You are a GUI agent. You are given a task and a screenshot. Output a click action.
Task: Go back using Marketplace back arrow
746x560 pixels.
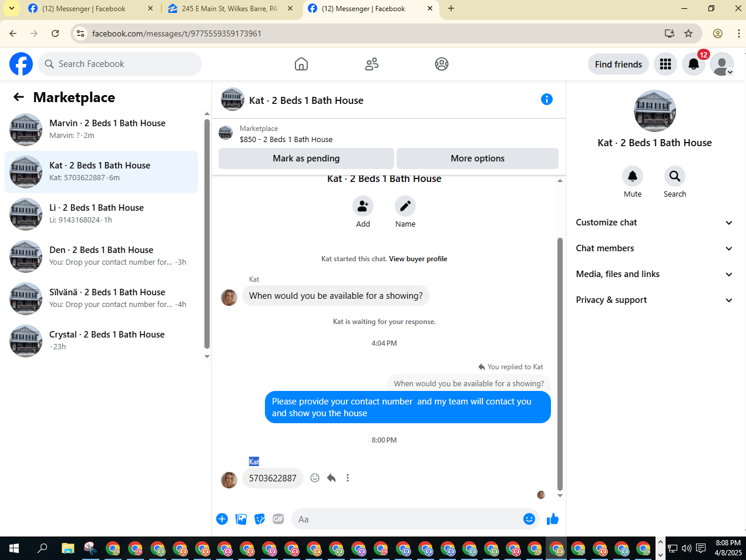pos(19,97)
